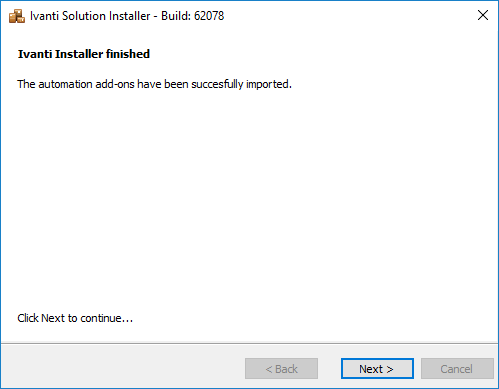The height and width of the screenshot is (389, 499).
Task: Click the Ivanti installer package icon
Action: 17,16
